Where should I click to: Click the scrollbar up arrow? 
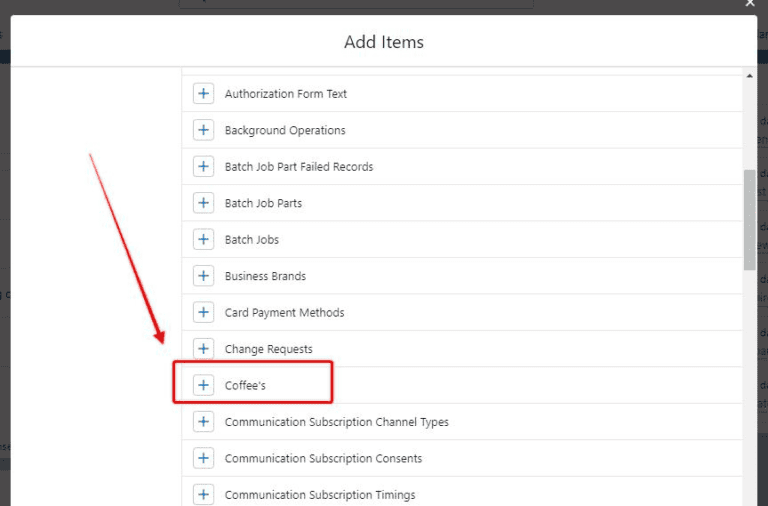749,76
